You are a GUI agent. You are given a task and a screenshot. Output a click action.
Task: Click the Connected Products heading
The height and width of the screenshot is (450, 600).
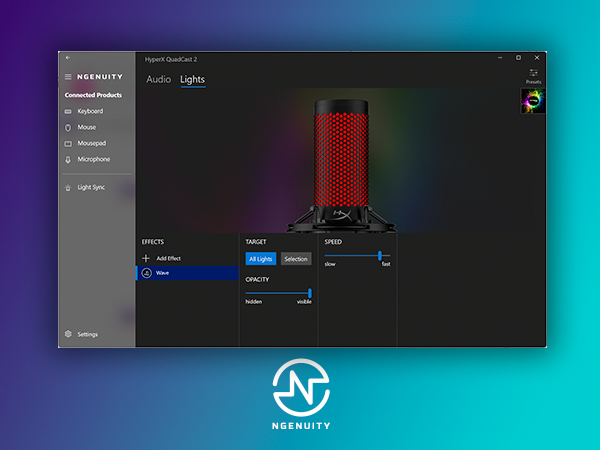(93, 95)
